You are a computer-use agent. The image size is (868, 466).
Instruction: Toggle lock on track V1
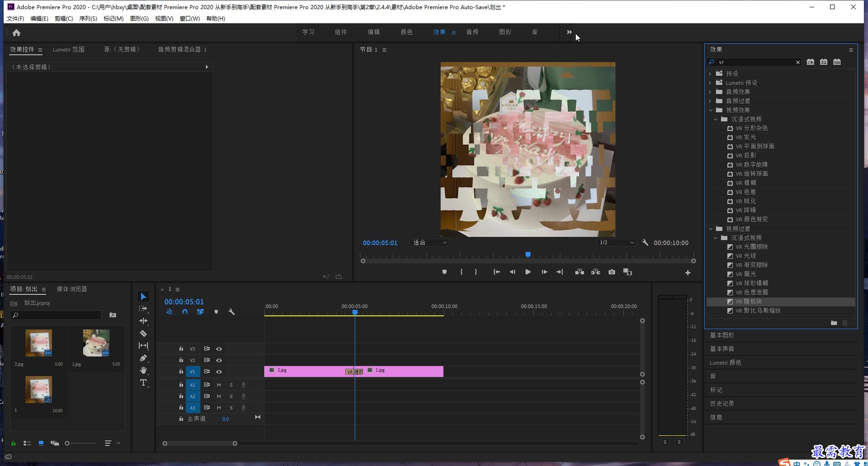tap(181, 371)
